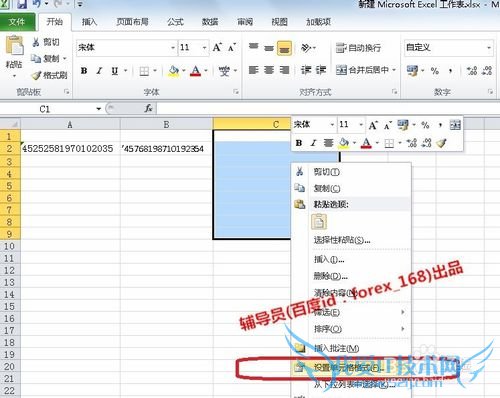Apply fill color bucket in ribbon
This screenshot has width=500, height=398.
[174, 71]
